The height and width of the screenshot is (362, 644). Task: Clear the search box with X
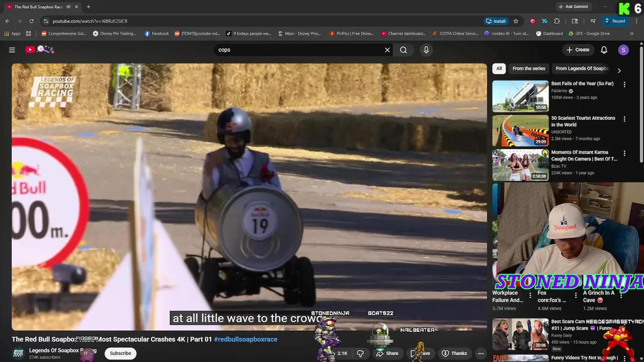coord(387,50)
